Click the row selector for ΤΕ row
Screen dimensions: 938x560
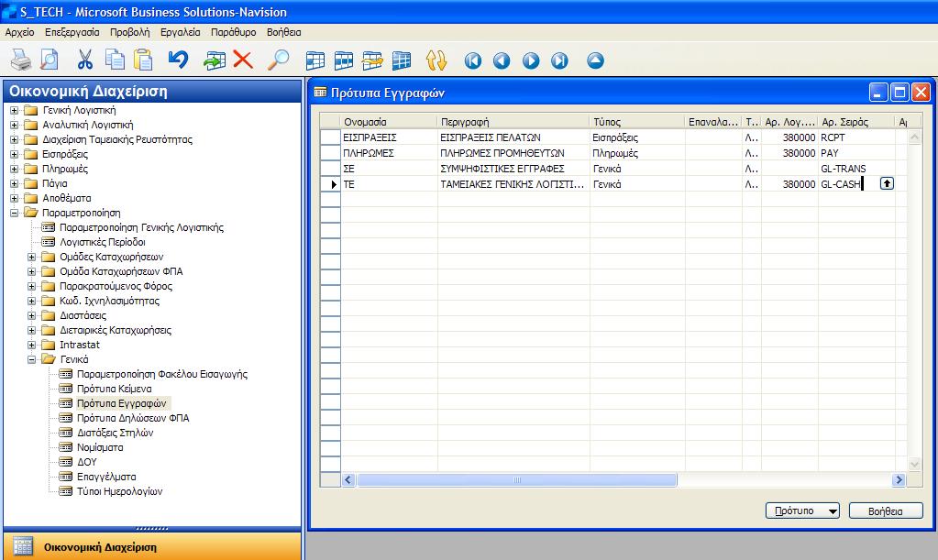[x=330, y=184]
